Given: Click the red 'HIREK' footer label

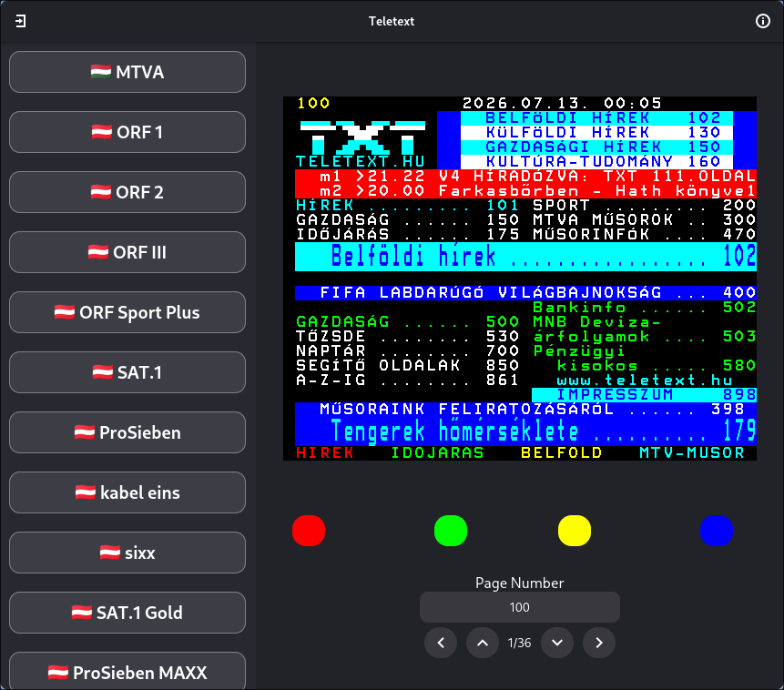Looking at the screenshot, I should (324, 453).
